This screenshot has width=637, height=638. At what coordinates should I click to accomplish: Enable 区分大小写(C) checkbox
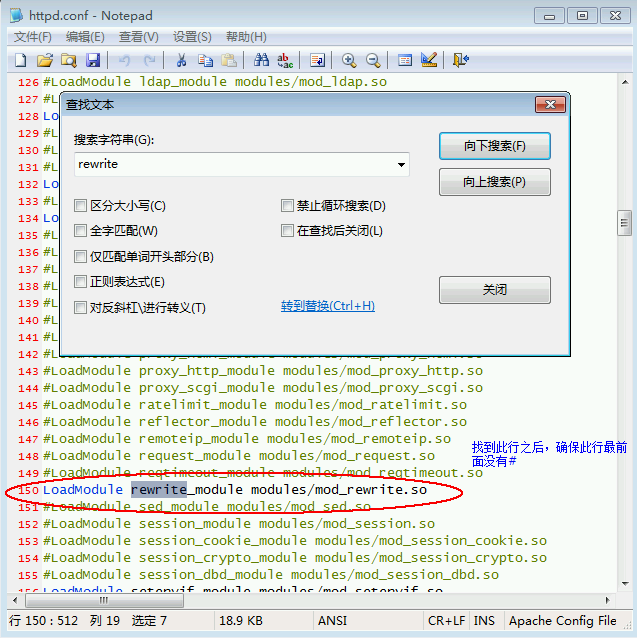coord(81,205)
